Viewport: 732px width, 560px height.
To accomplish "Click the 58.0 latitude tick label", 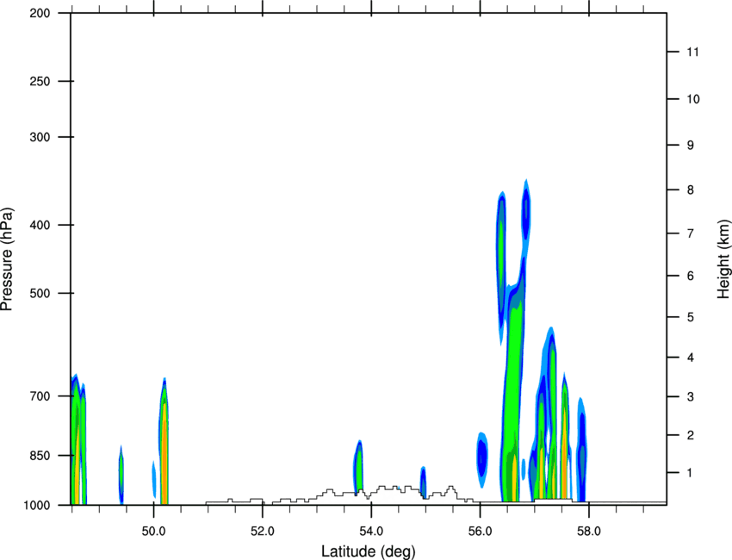I will [x=589, y=532].
